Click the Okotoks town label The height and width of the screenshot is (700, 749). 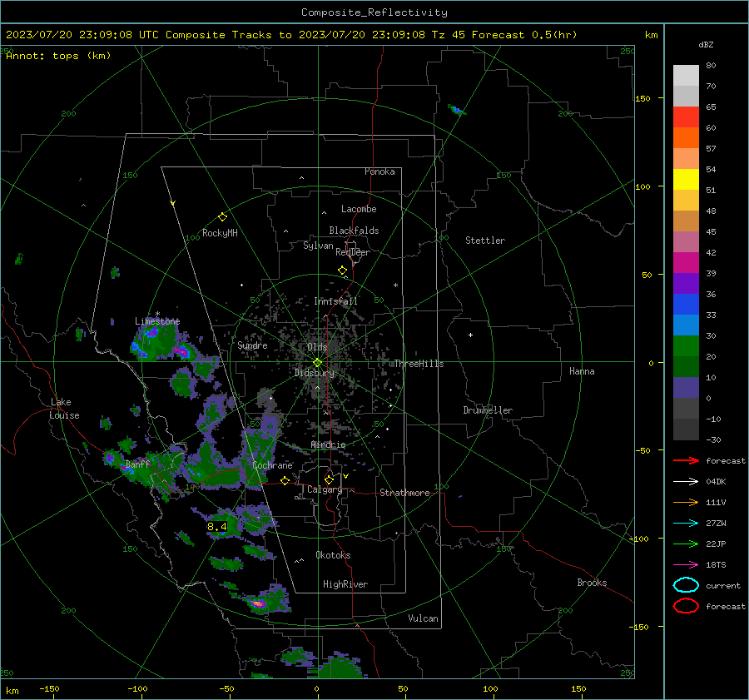click(333, 555)
